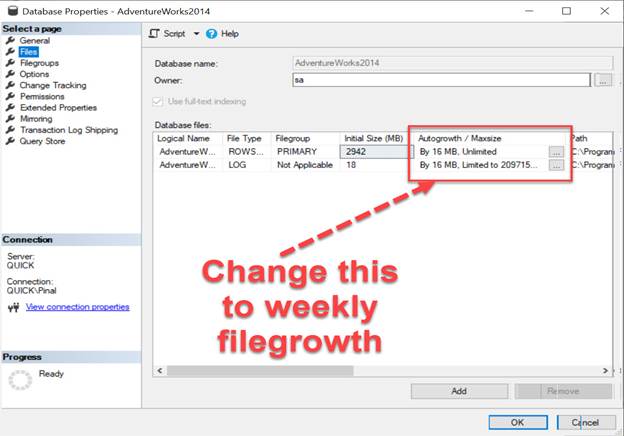Open the Query Store page
Screen dimensions: 624x436
click(42, 141)
